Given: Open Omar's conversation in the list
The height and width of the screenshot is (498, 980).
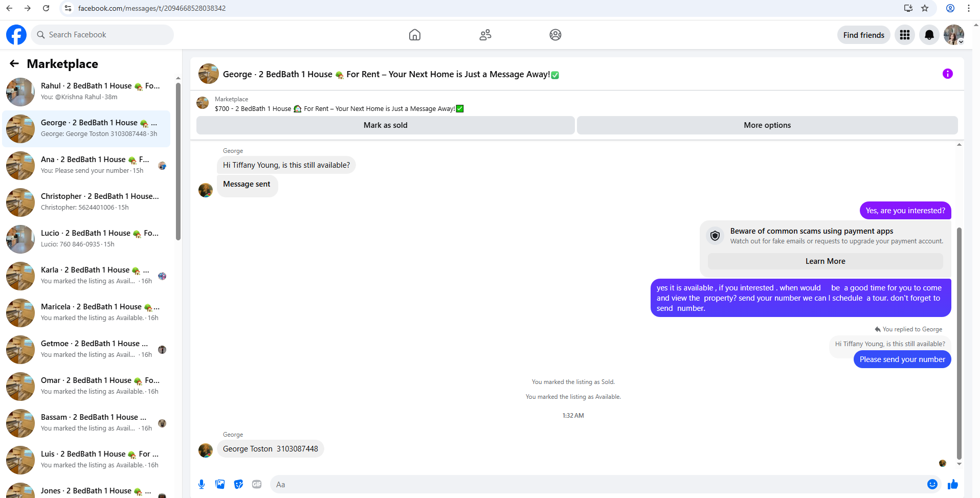Looking at the screenshot, I should click(86, 387).
